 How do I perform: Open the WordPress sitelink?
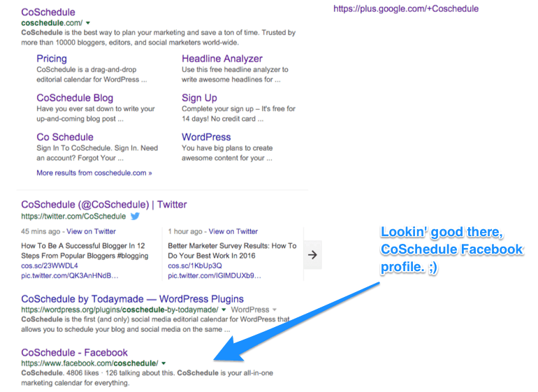(x=206, y=137)
